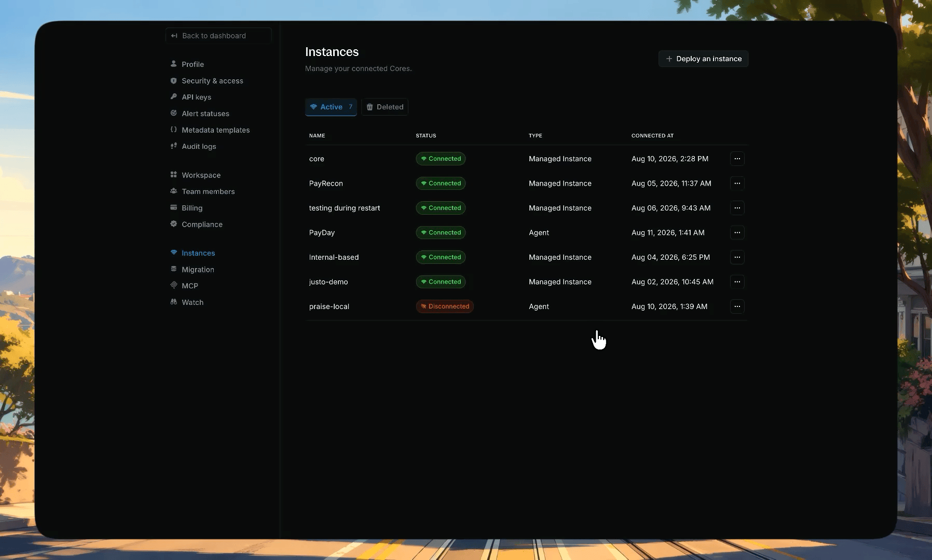The width and height of the screenshot is (932, 560).
Task: Click the Profile person icon in sidebar
Action: 173,64
